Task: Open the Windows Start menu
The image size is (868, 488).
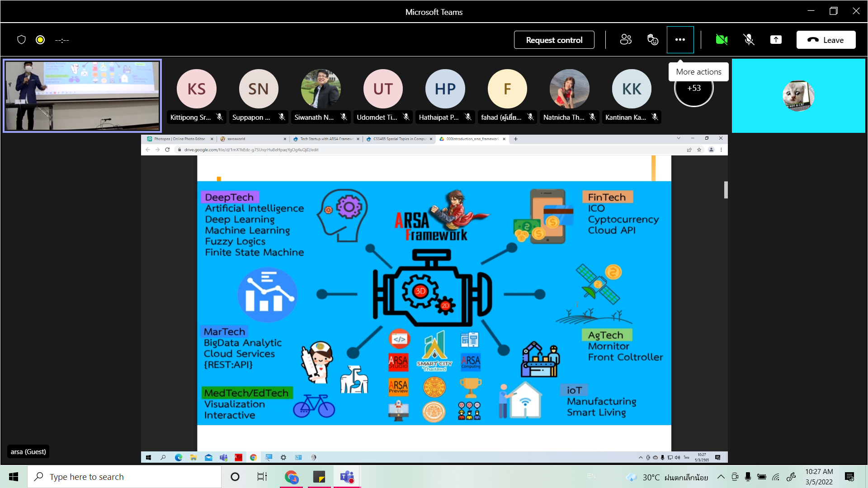Action: click(x=14, y=477)
